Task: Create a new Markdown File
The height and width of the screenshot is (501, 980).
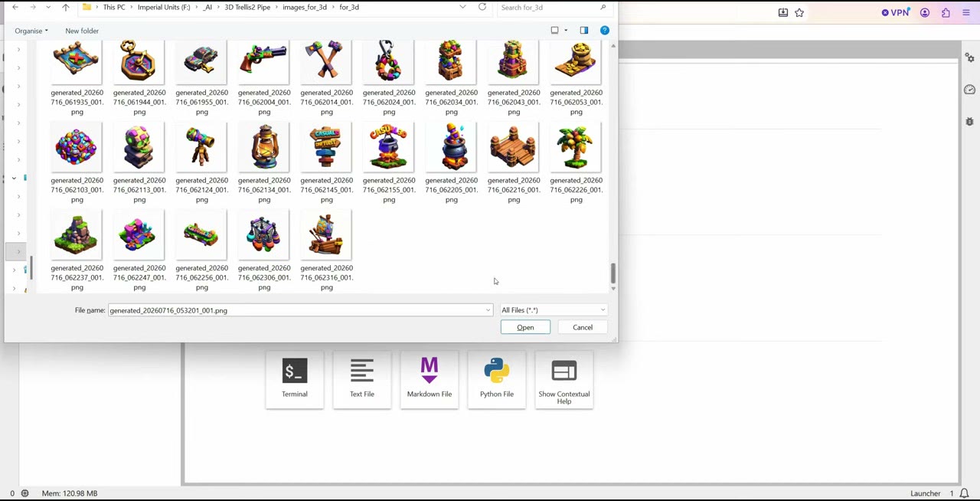Action: (430, 379)
